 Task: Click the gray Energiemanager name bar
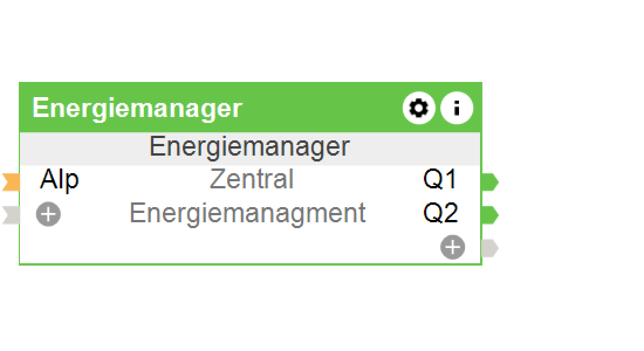(x=249, y=146)
